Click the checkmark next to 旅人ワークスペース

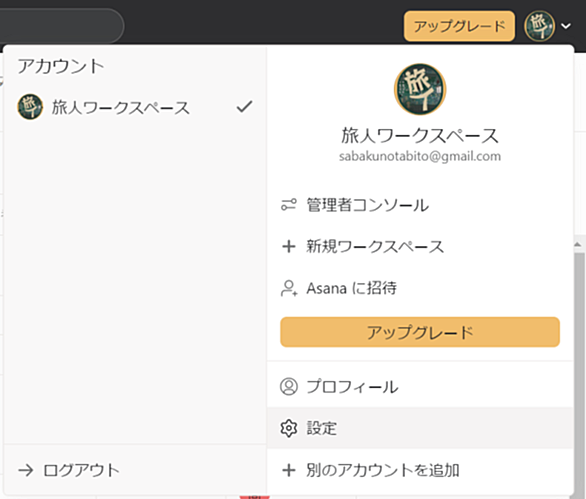pyautogui.click(x=244, y=107)
